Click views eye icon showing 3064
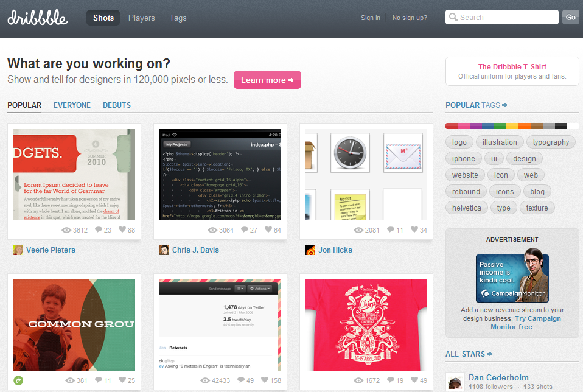The width and height of the screenshot is (583, 392). coord(212,230)
